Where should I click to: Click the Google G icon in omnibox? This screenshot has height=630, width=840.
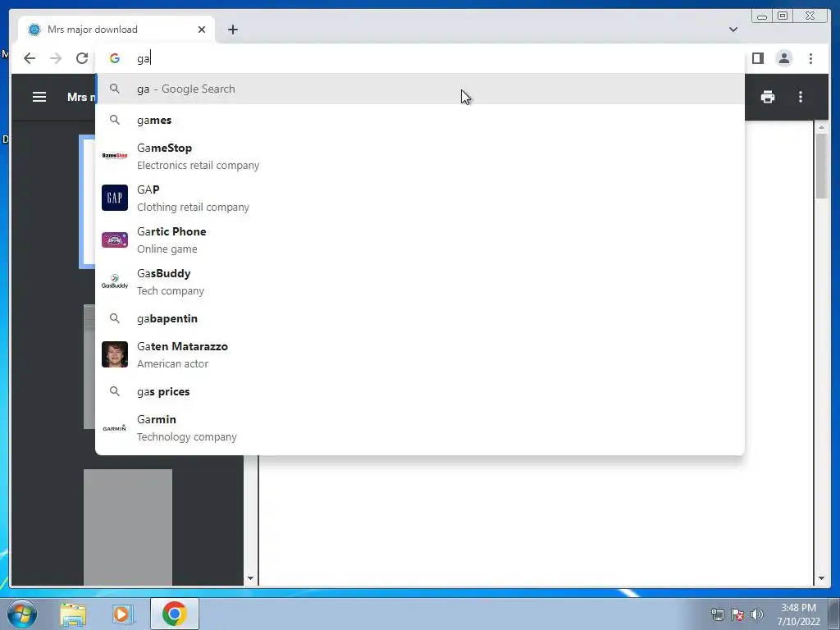point(115,58)
